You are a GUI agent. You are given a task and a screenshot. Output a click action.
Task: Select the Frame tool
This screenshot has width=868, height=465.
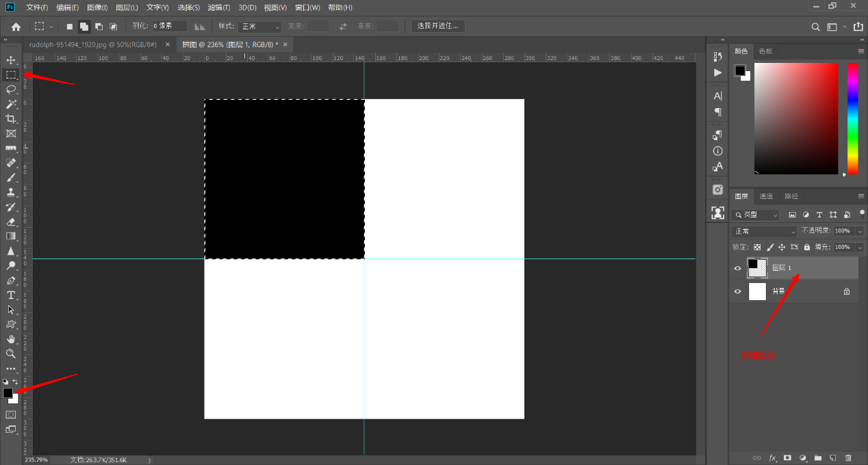pos(11,133)
